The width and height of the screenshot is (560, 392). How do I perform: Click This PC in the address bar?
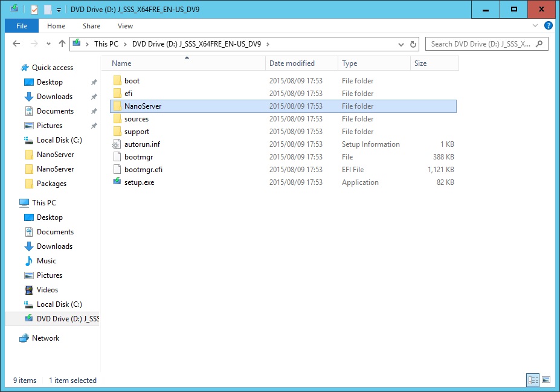coord(106,44)
